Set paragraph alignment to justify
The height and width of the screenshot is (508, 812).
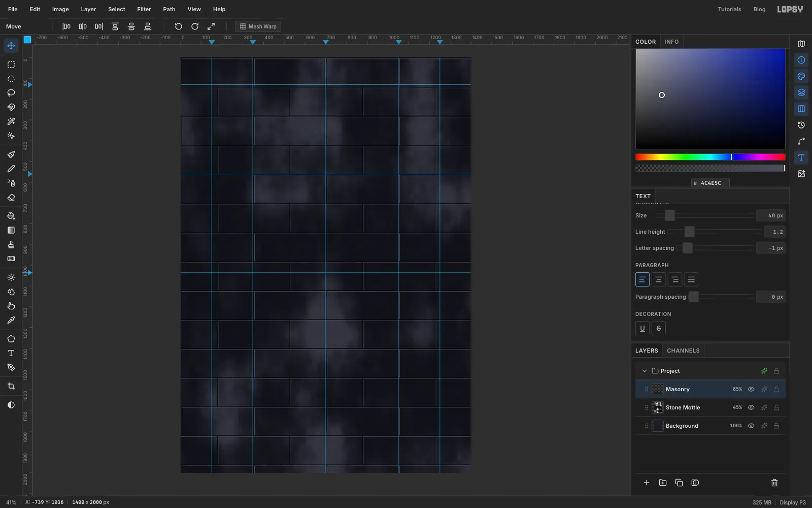click(691, 279)
